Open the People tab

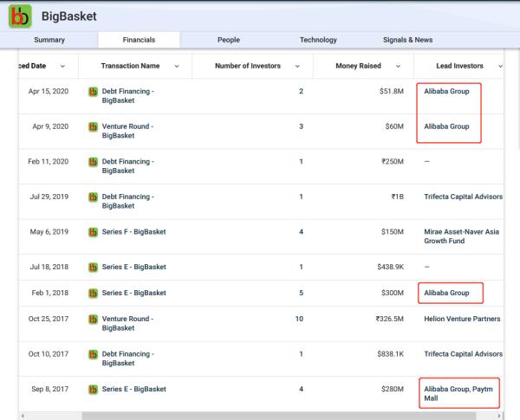click(230, 40)
